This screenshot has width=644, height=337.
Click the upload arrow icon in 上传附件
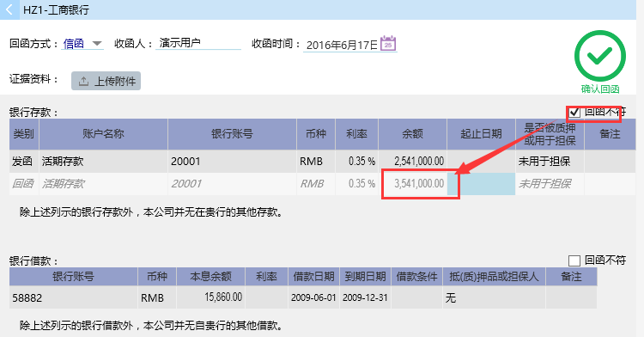[x=83, y=81]
